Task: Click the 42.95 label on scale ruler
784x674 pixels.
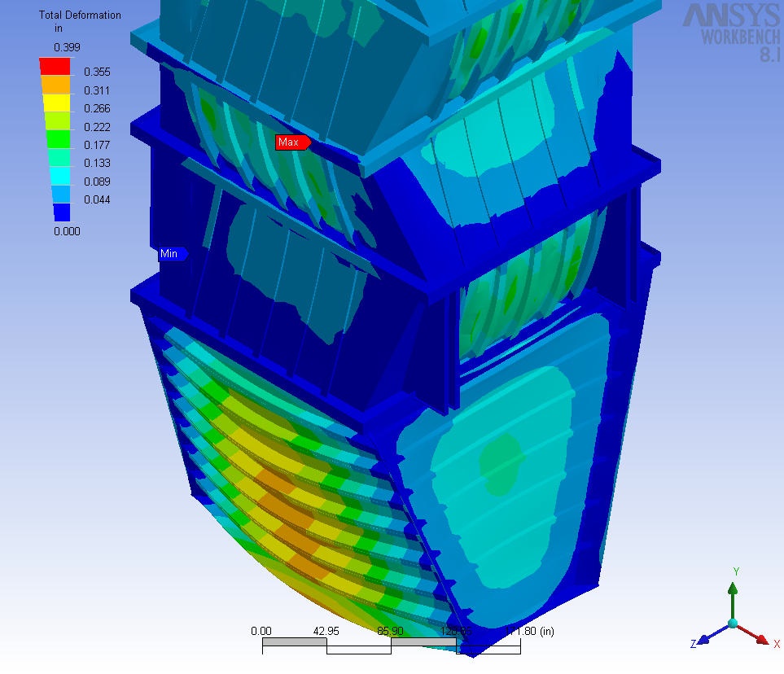Action: [326, 631]
